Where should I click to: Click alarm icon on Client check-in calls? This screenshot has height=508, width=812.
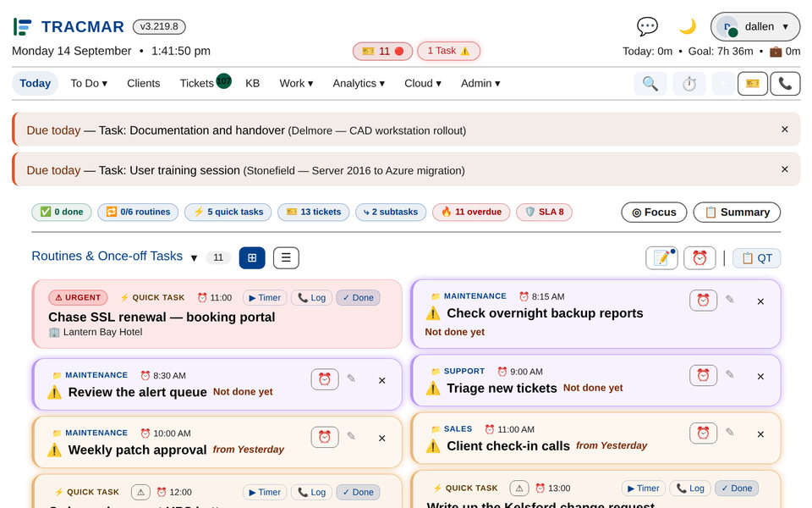tap(703, 433)
